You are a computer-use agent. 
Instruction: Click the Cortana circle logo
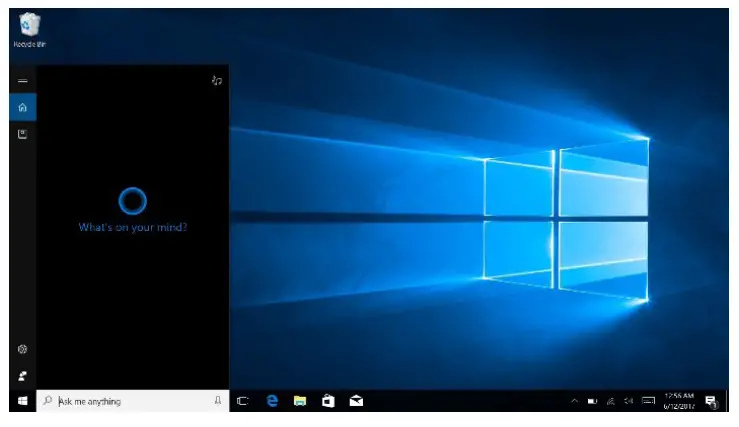pyautogui.click(x=132, y=201)
